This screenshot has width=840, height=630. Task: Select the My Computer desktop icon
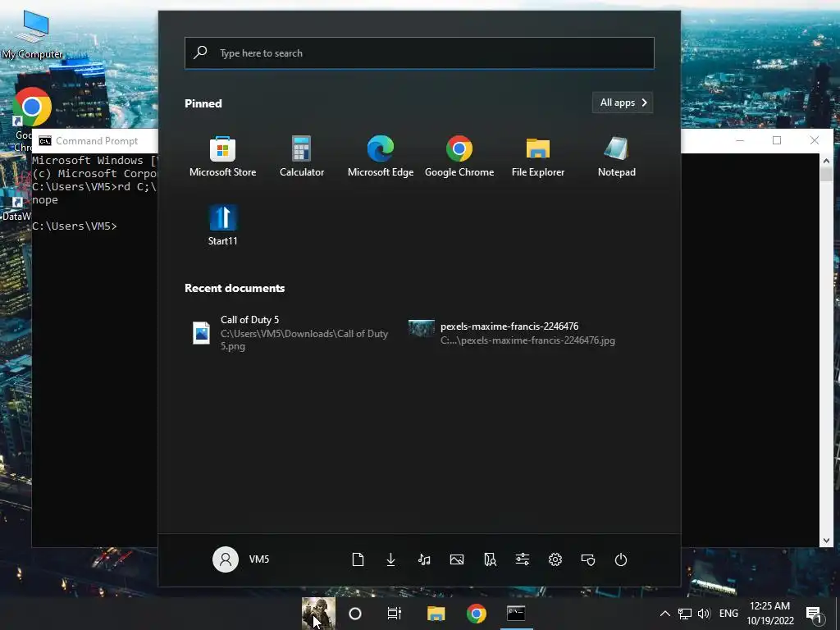coord(33,34)
